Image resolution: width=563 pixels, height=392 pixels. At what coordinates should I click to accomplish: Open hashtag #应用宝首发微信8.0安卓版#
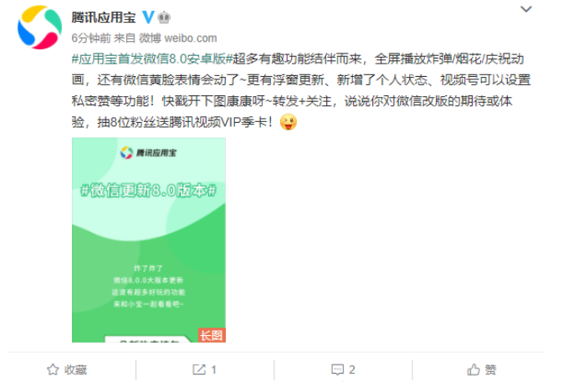[152, 59]
